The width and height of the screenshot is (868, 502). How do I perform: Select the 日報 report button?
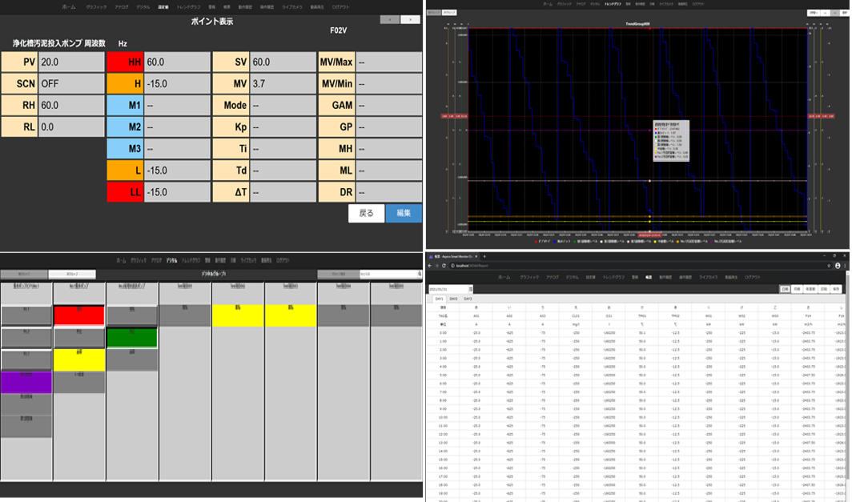(785, 289)
